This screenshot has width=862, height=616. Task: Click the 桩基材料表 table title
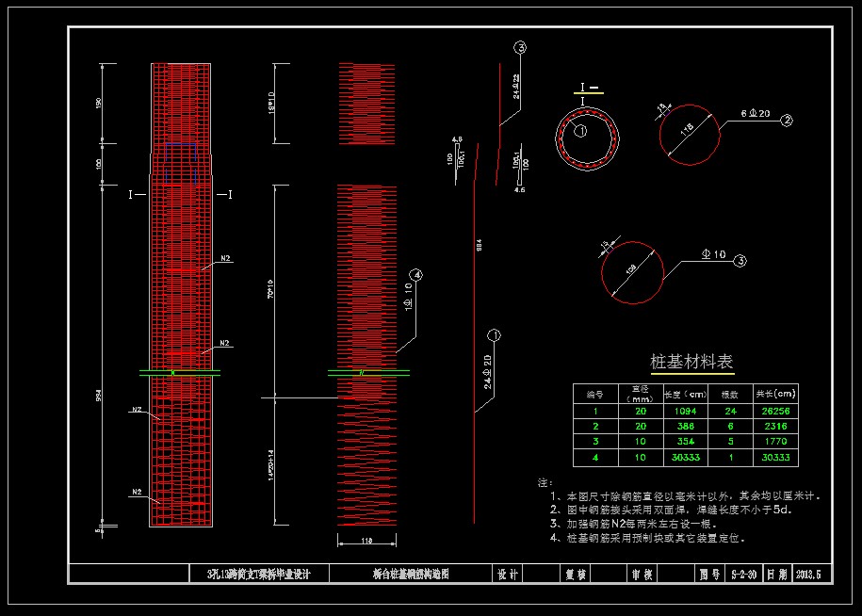tap(691, 362)
